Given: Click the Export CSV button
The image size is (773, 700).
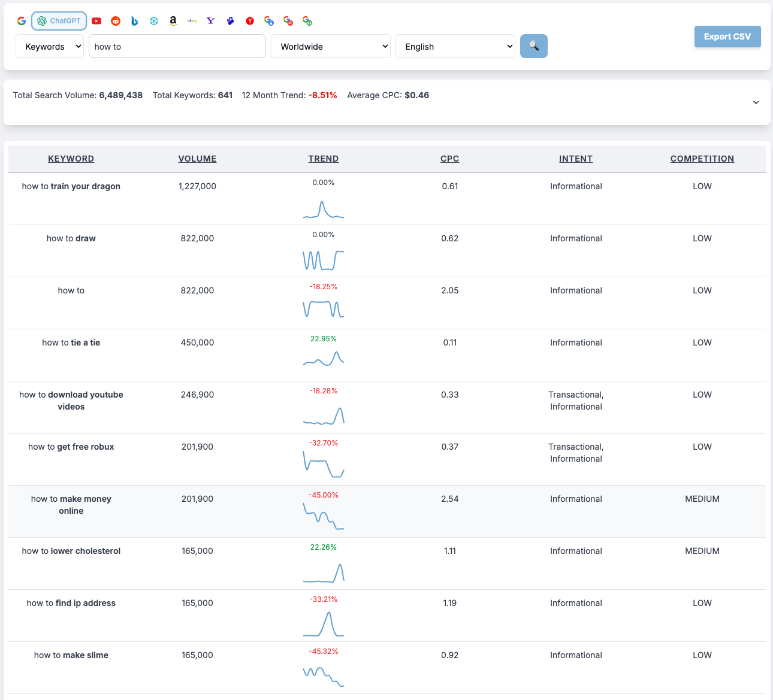Looking at the screenshot, I should (727, 37).
